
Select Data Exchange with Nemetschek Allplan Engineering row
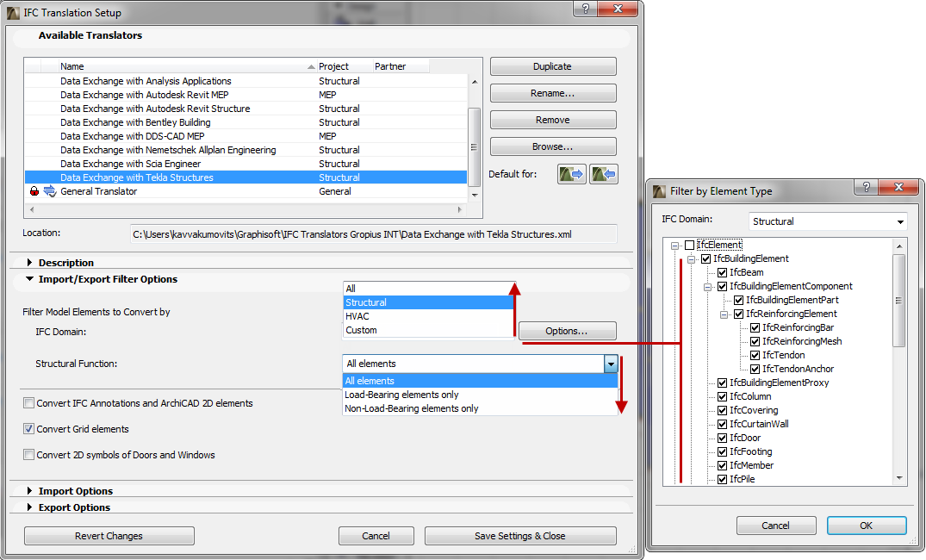245,150
